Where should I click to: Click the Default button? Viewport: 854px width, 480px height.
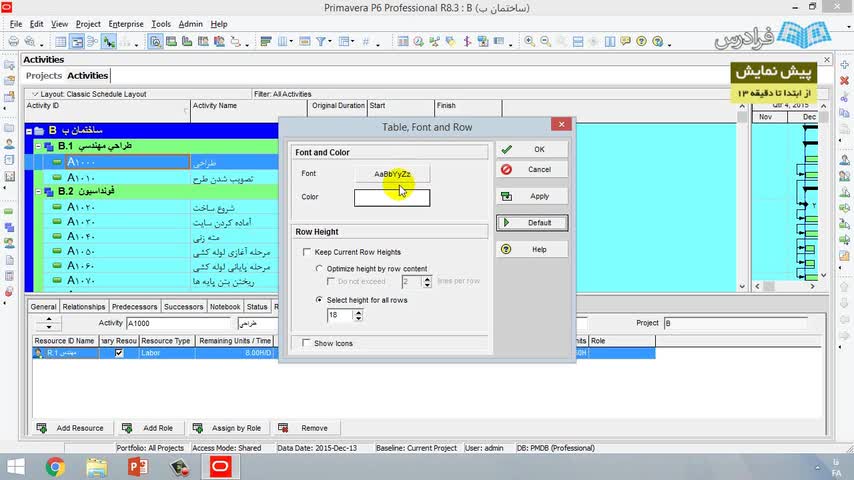click(532, 223)
